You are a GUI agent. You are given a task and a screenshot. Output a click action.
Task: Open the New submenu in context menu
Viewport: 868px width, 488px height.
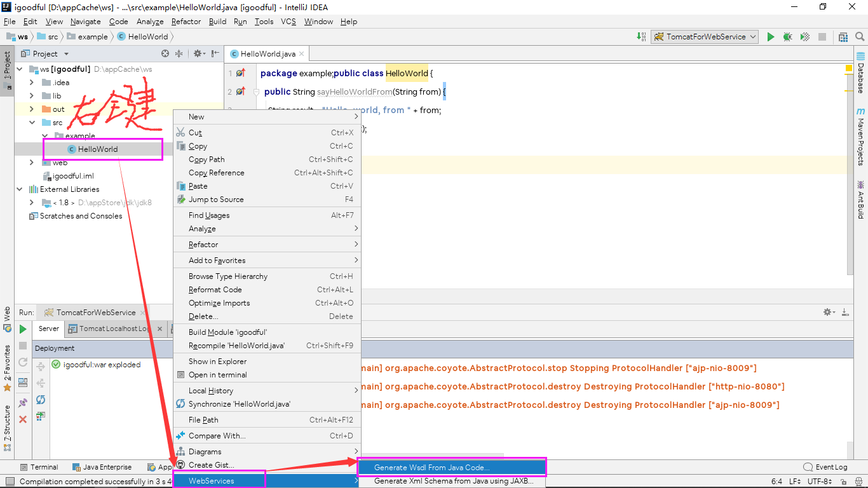coord(267,117)
